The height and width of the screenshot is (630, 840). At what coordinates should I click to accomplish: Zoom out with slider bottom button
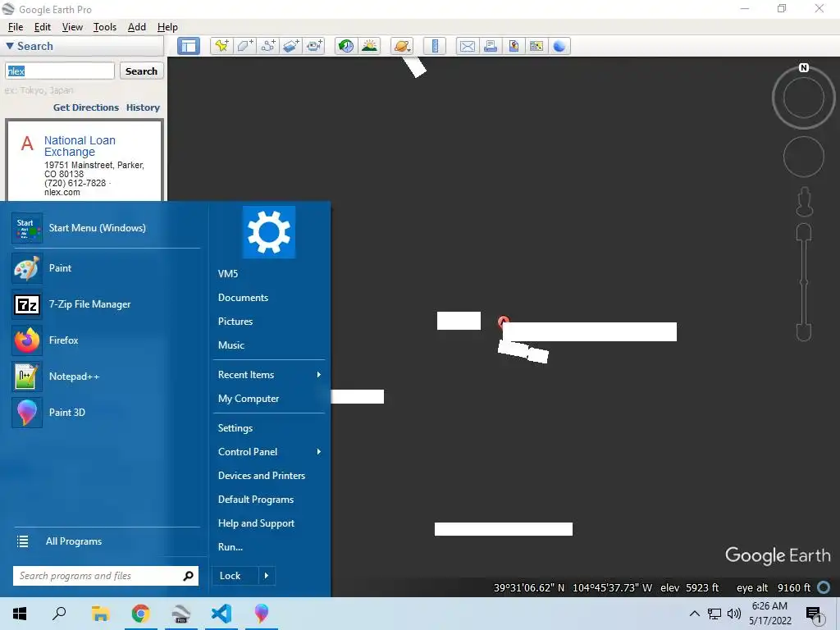pyautogui.click(x=804, y=331)
